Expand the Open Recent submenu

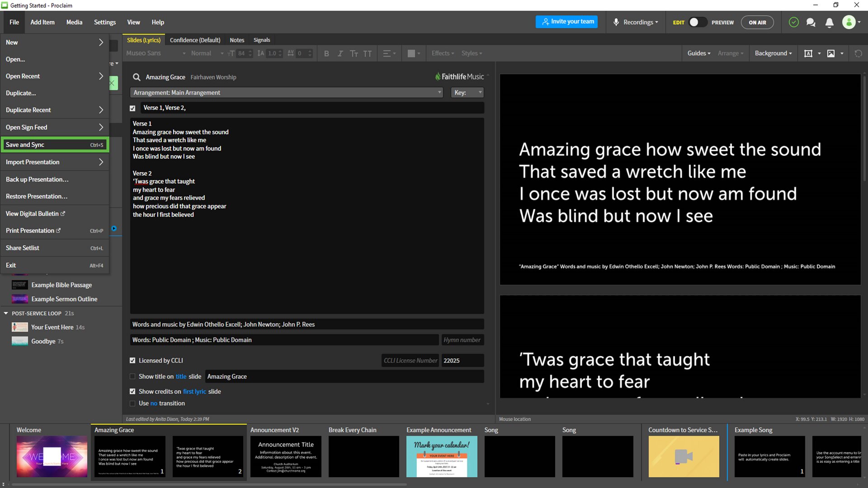coord(54,76)
